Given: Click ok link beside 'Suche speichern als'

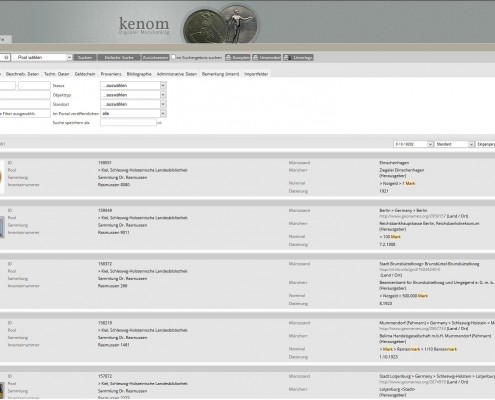Looking at the screenshot, I should (x=159, y=123).
